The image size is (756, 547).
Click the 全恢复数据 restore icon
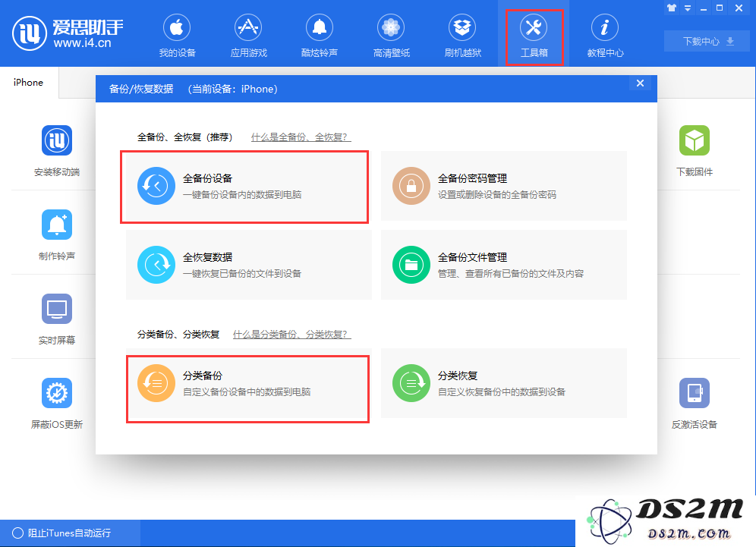coord(156,265)
